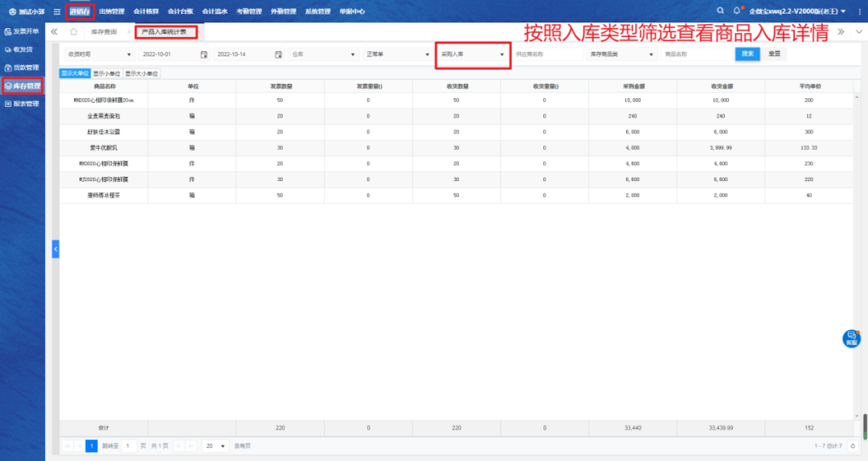Viewport: 868px width, 461px height.
Task: Click the 商品名称 input field
Action: 694,54
